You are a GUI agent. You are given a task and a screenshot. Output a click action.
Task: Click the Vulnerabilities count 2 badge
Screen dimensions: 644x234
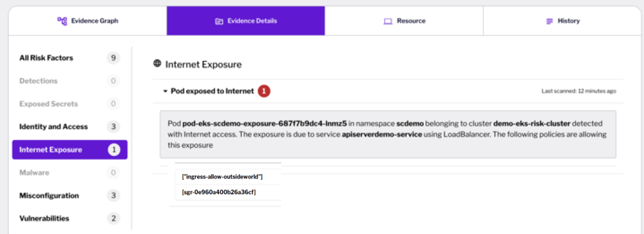(113, 219)
